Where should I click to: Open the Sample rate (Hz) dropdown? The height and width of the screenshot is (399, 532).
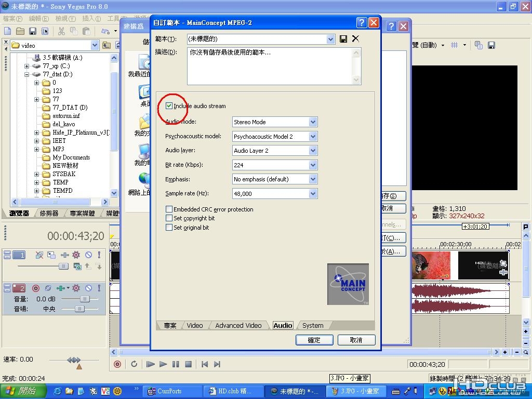click(x=313, y=193)
